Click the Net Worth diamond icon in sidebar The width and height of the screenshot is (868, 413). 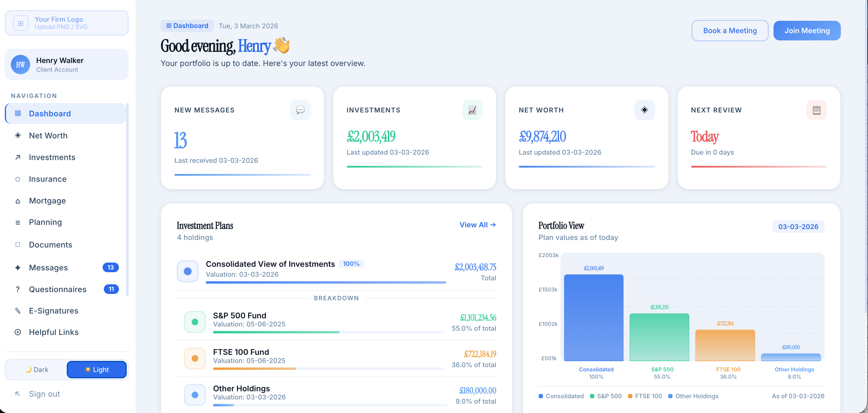click(x=18, y=135)
